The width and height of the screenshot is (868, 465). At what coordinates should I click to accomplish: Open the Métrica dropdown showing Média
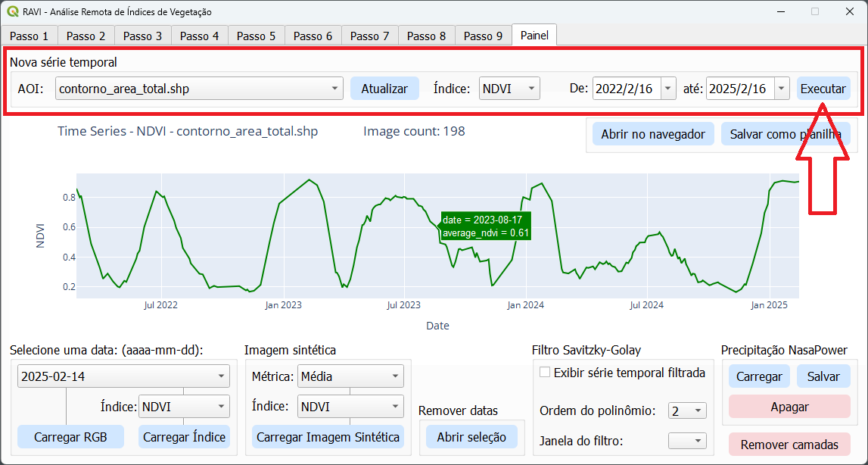[397, 376]
